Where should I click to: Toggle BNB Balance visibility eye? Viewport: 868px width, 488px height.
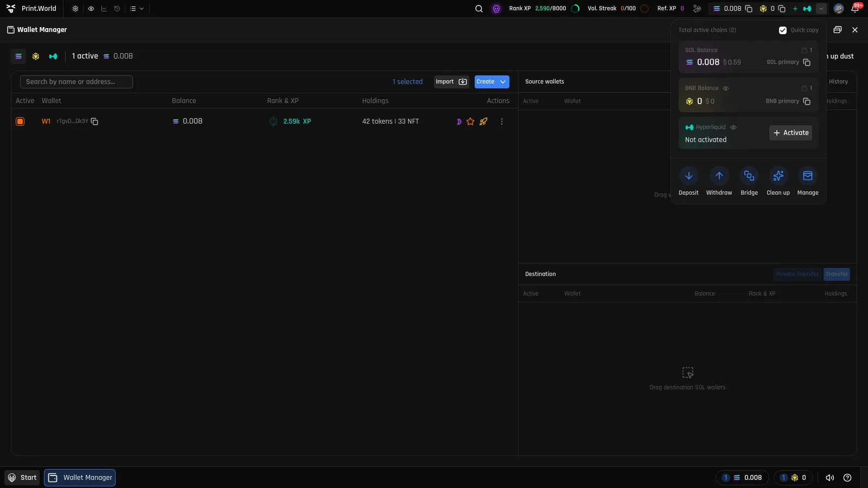point(726,88)
